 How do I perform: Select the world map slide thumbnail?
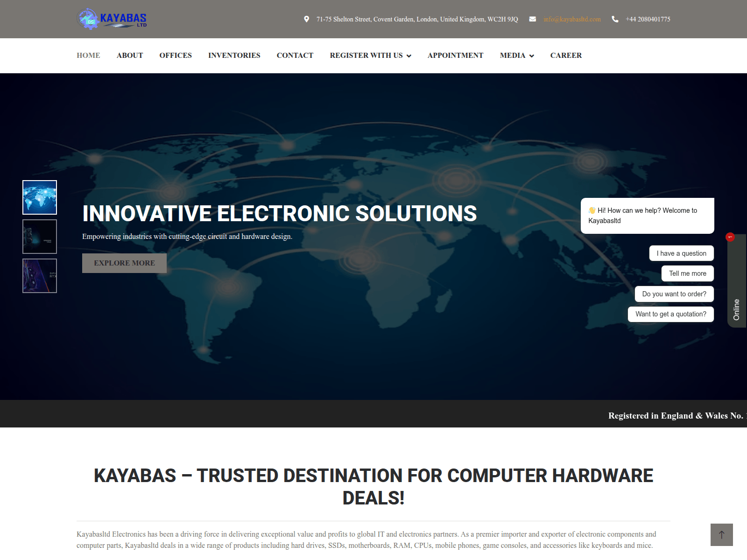pos(40,197)
